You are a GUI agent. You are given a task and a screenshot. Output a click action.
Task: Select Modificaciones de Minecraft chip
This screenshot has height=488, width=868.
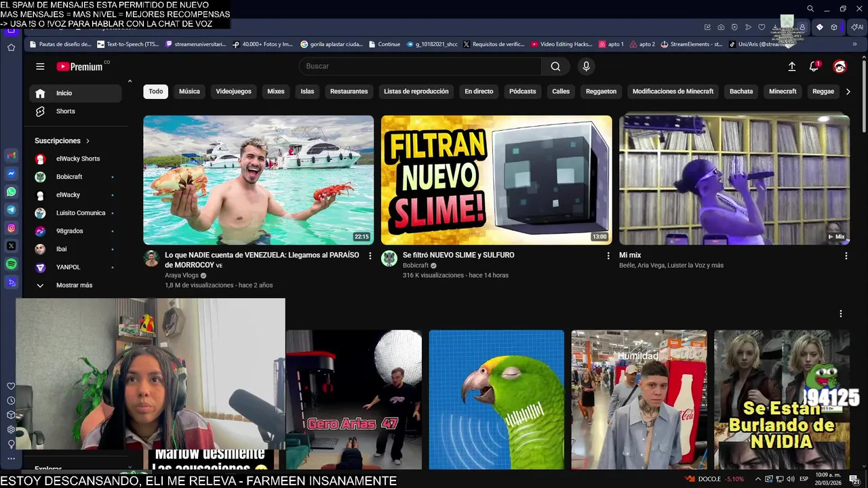(673, 91)
